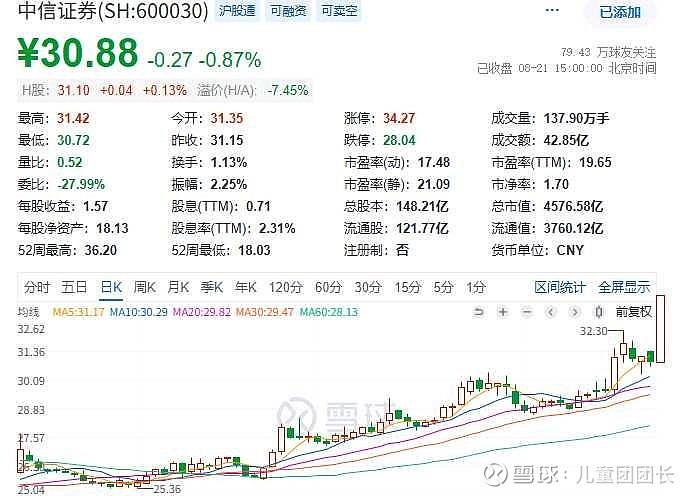The height and width of the screenshot is (496, 695).
Task: Click the H股 price 31.10
Action: click(x=73, y=90)
